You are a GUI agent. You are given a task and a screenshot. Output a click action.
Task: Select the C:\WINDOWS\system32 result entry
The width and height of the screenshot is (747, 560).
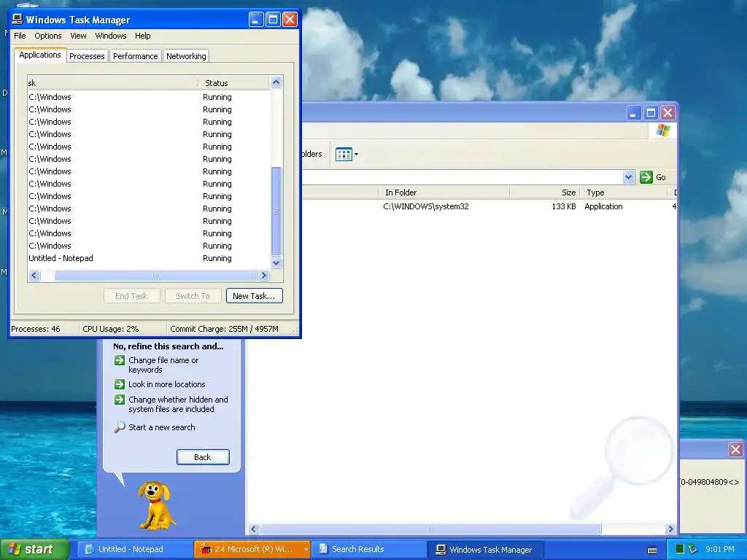click(426, 206)
